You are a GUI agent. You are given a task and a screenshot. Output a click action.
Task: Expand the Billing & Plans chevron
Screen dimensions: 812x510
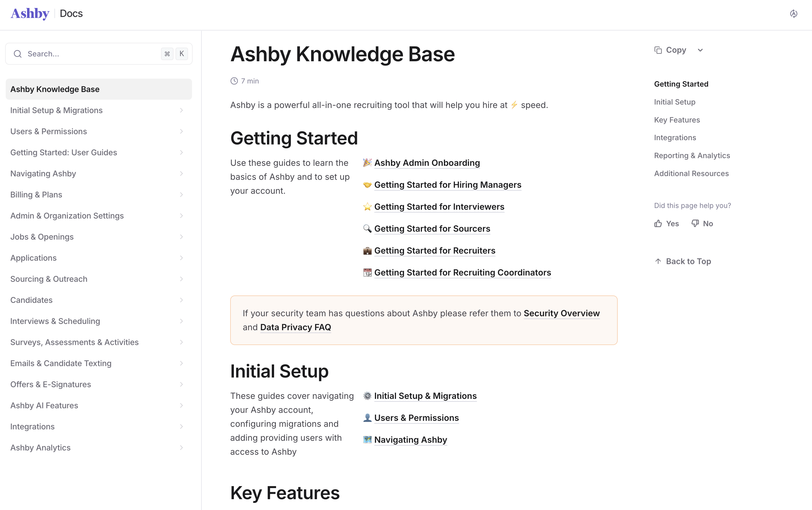(181, 195)
